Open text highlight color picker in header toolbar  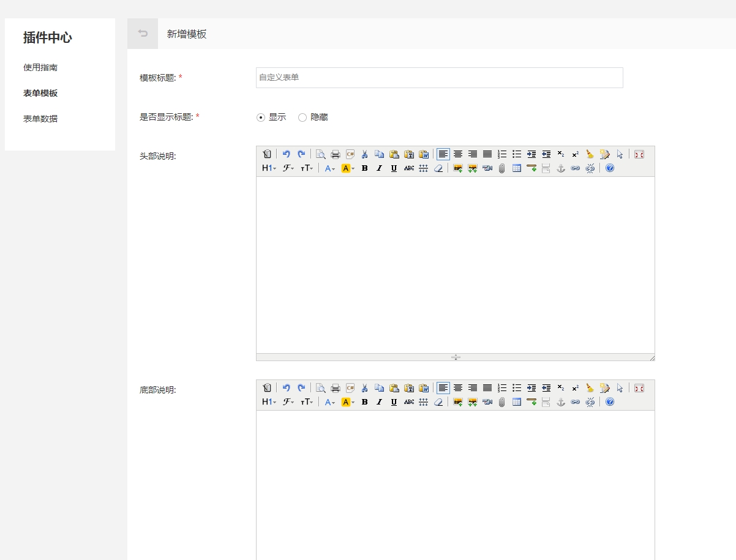(348, 168)
